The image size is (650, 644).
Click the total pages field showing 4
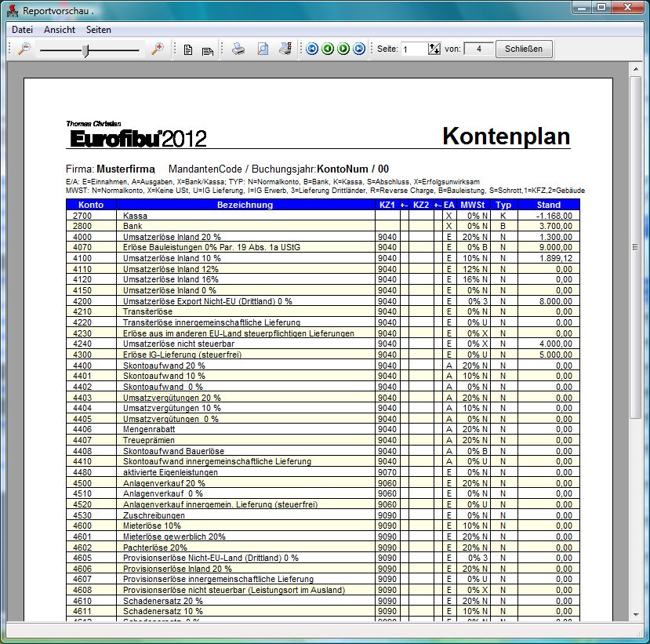pos(479,49)
